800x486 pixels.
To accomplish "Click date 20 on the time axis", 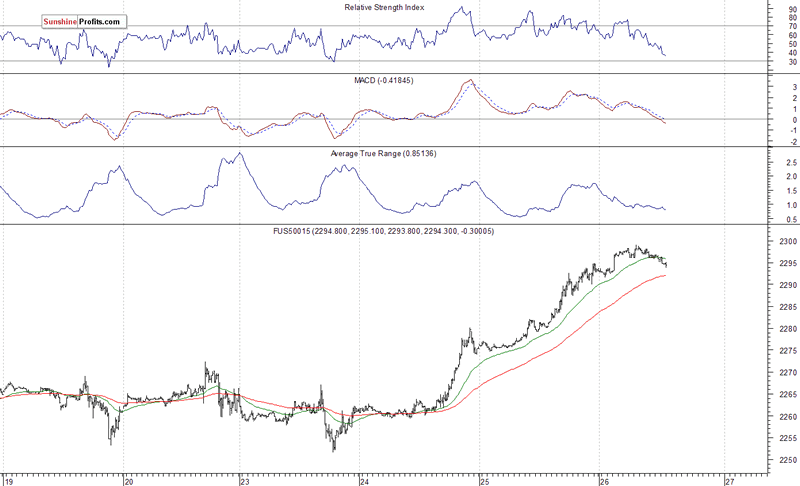I will pyautogui.click(x=128, y=479).
